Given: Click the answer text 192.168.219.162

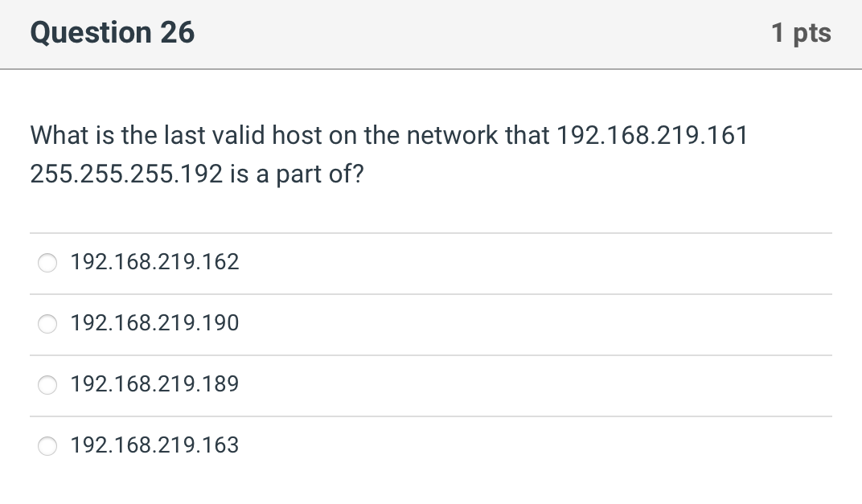Looking at the screenshot, I should (x=154, y=262).
